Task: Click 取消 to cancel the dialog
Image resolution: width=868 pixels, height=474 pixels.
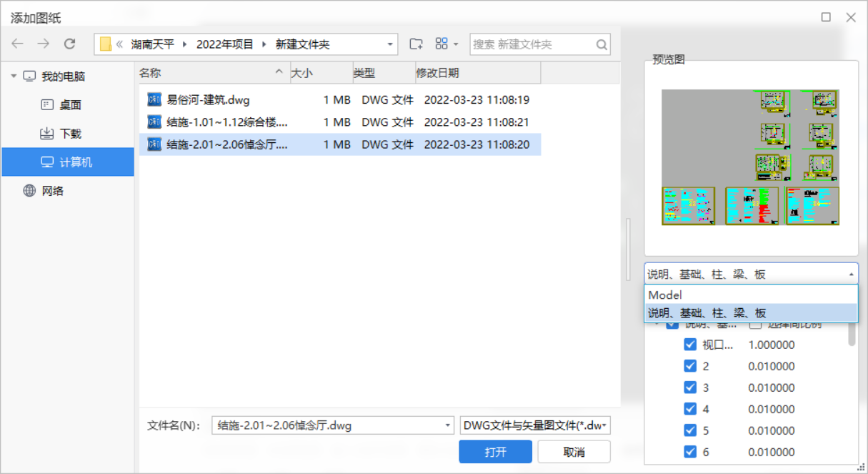Action: tap(574, 452)
